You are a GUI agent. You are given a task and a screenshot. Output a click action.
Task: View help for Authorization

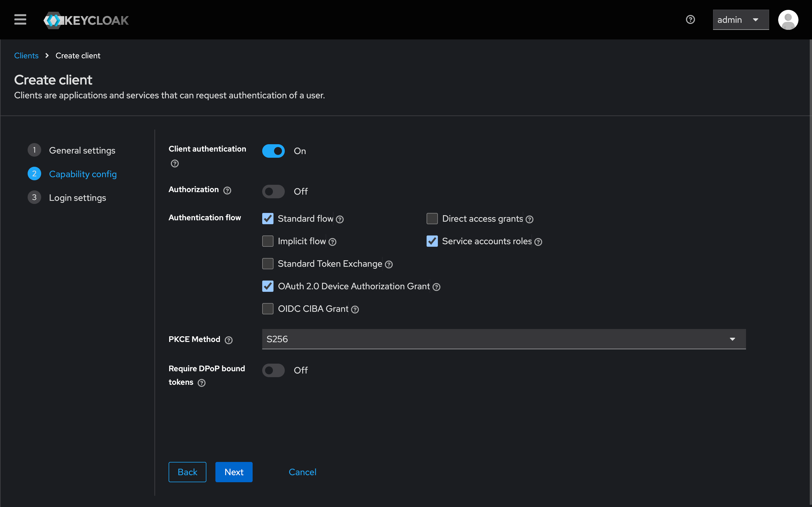point(227,190)
